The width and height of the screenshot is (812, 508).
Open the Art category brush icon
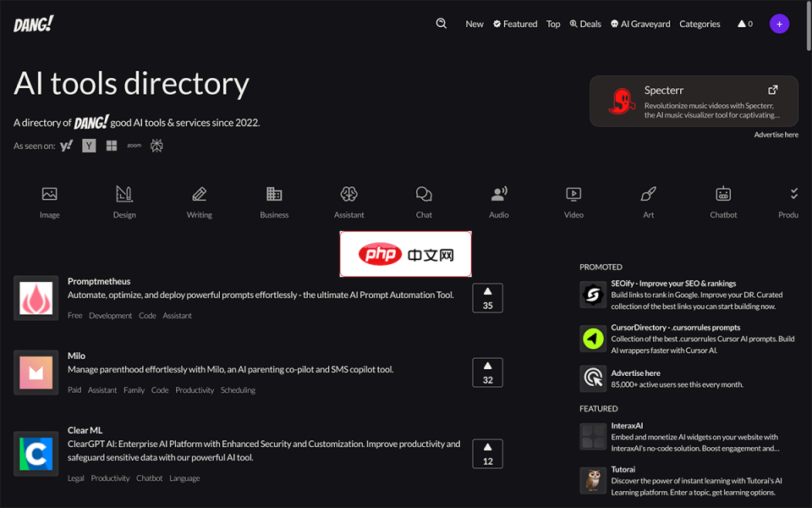click(x=649, y=194)
